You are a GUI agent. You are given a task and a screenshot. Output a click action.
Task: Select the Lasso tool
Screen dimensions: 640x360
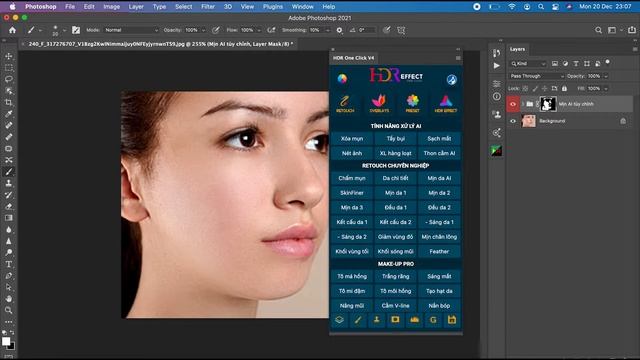pyautogui.click(x=9, y=79)
